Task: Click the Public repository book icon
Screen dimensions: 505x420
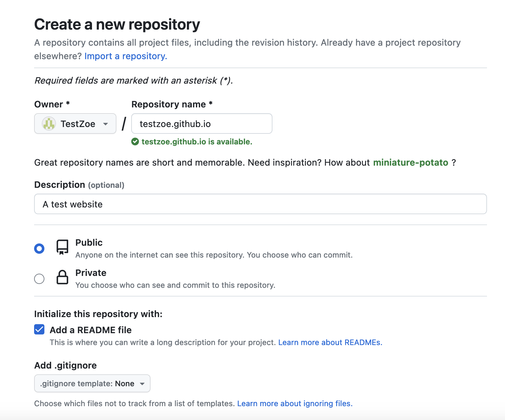Action: pos(62,247)
